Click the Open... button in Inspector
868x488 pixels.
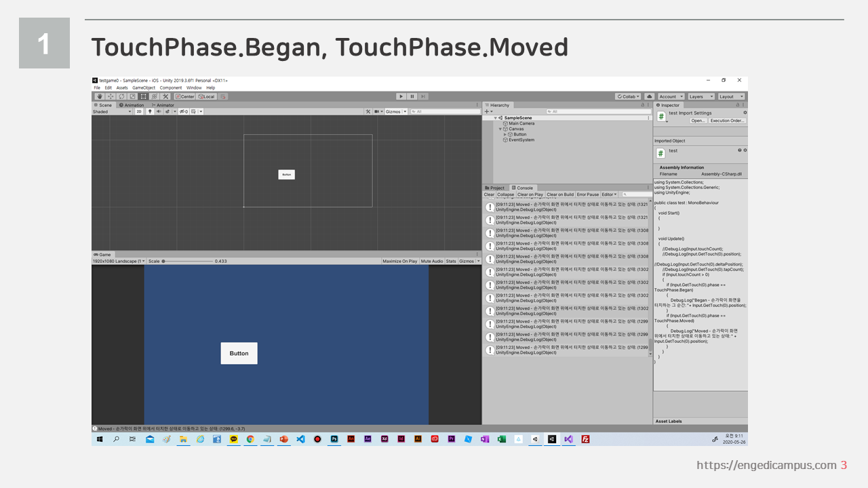[x=698, y=121]
